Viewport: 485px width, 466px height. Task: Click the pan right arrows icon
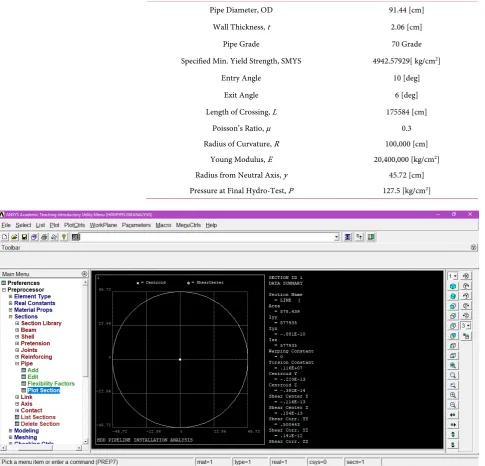pos(453,425)
